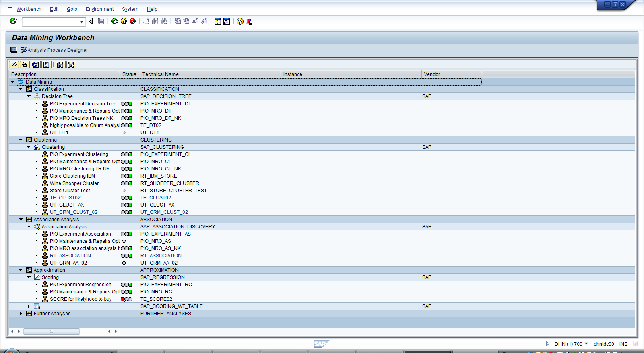Image resolution: width=644 pixels, height=353 pixels.
Task: Open the Environment menu
Action: [x=99, y=9]
